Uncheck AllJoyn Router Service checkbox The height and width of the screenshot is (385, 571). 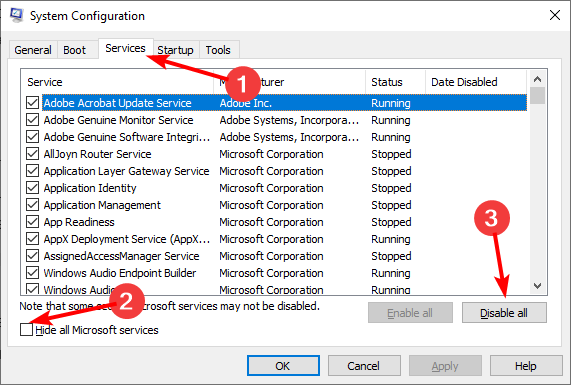click(32, 154)
